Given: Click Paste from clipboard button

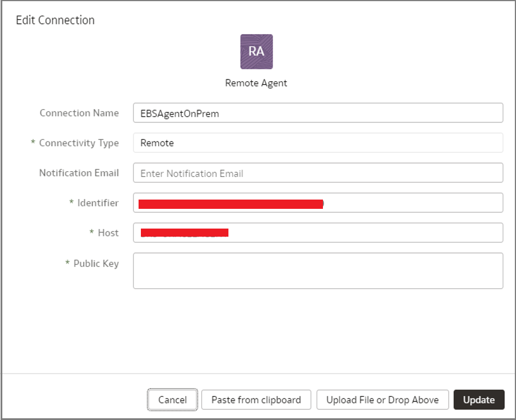Looking at the screenshot, I should click(x=256, y=400).
